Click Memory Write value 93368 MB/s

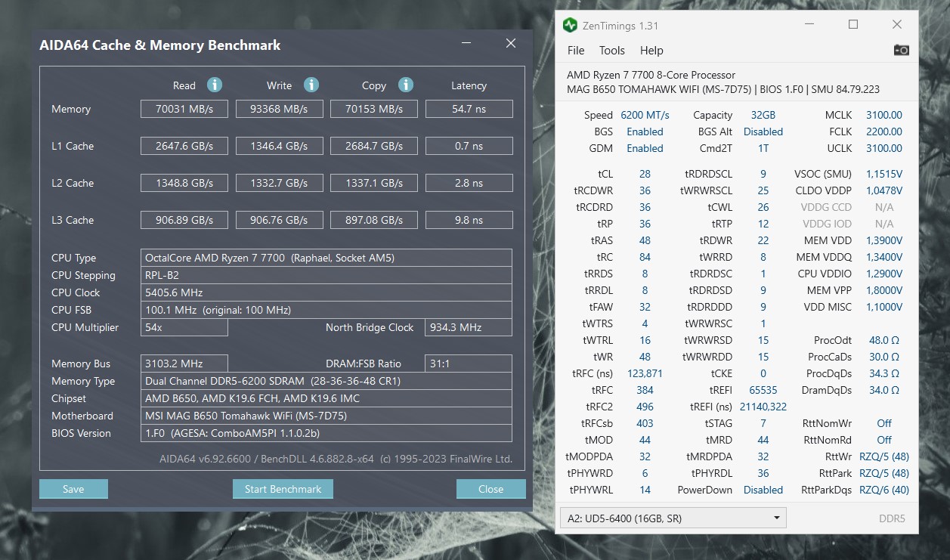pos(280,109)
